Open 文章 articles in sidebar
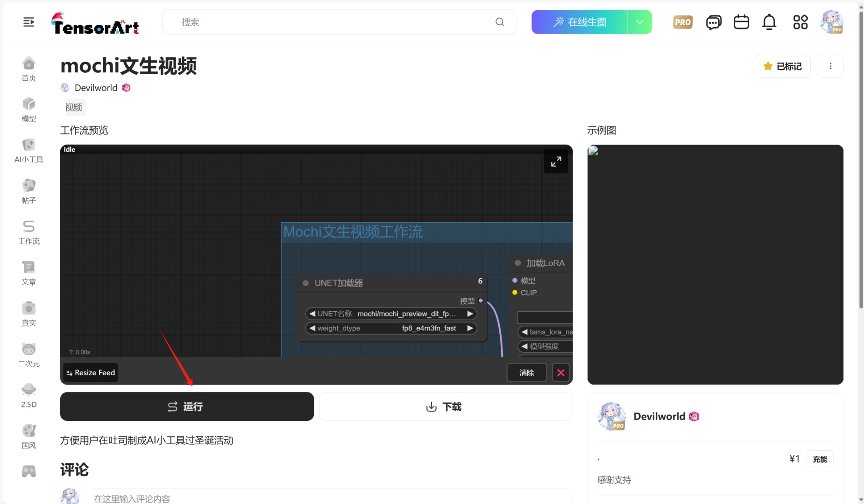 point(29,273)
